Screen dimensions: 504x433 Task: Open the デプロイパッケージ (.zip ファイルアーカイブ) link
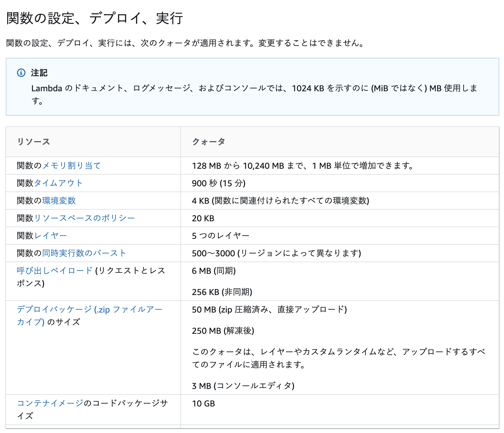(89, 316)
